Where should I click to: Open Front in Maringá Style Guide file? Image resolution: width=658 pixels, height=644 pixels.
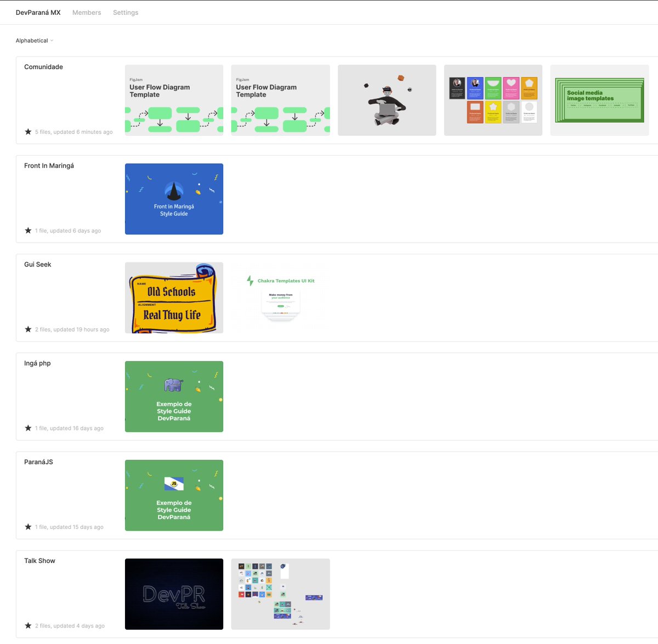174,199
